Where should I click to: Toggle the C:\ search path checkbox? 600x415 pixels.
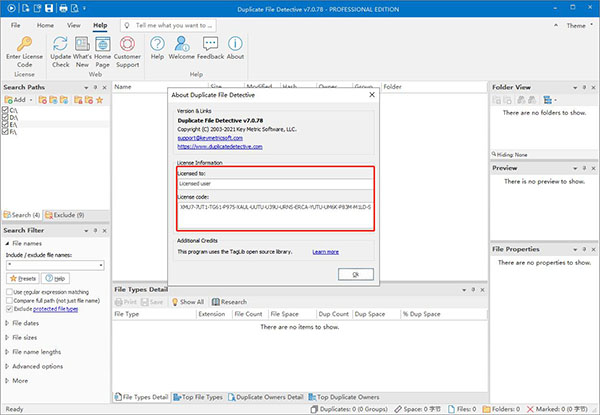point(5,110)
